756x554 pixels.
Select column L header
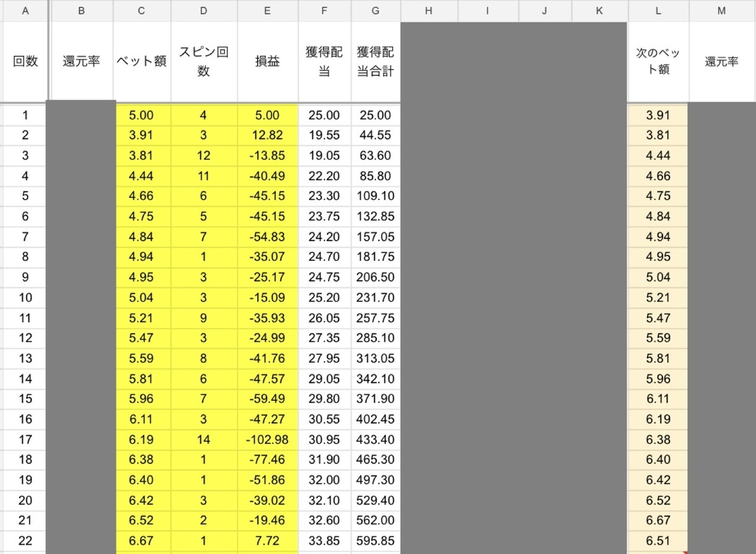click(x=658, y=11)
